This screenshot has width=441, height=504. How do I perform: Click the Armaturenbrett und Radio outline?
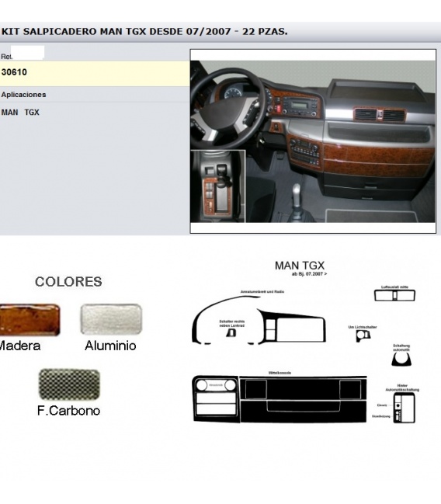coord(259,320)
